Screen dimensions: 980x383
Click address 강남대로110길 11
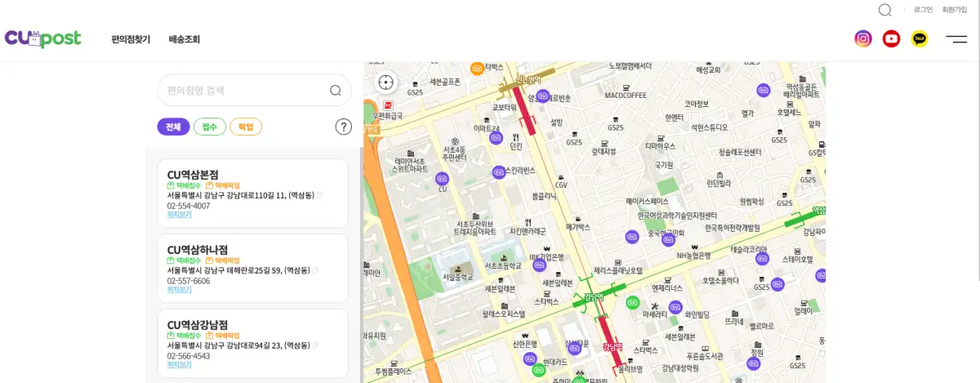point(240,196)
